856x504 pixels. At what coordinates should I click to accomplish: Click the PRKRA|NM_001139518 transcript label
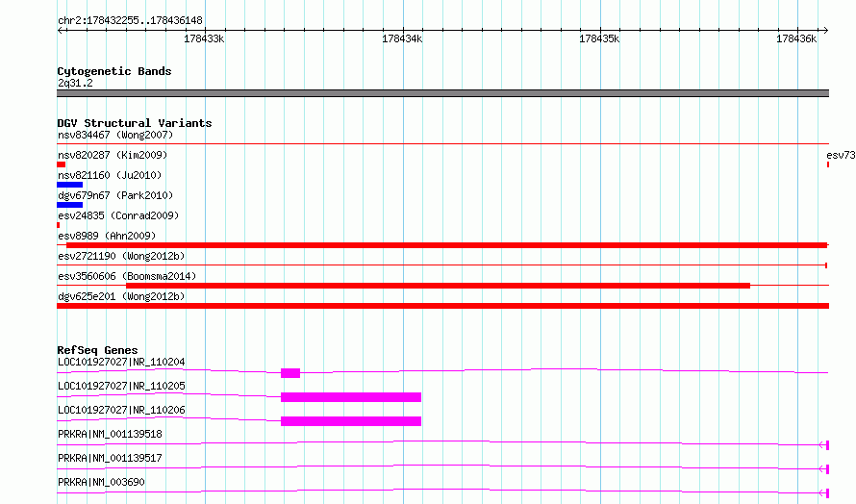click(x=110, y=434)
